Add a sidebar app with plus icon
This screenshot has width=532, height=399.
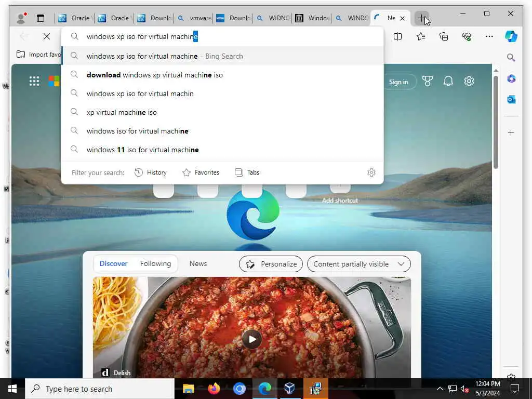tap(511, 132)
